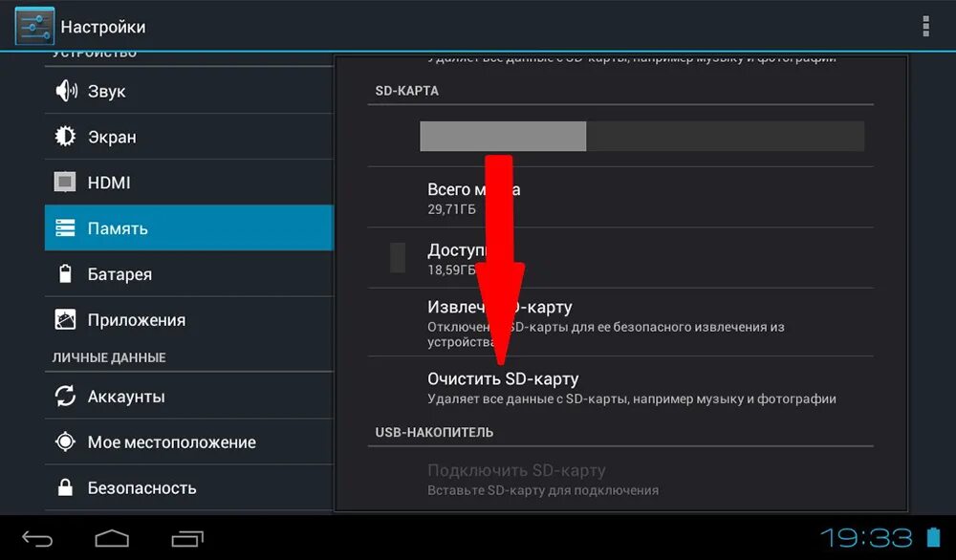Tap the brightness icon for Экран

[x=65, y=136]
